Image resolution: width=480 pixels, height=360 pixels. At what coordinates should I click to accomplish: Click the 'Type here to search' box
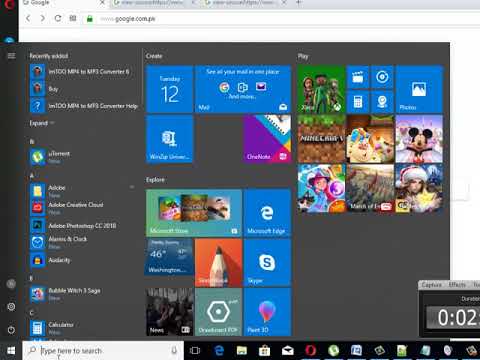click(103, 351)
